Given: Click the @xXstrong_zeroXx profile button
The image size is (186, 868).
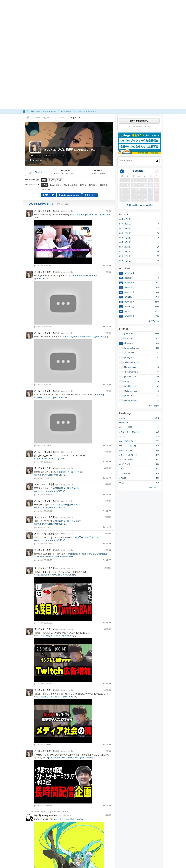Looking at the screenshot, I should coord(69,195).
